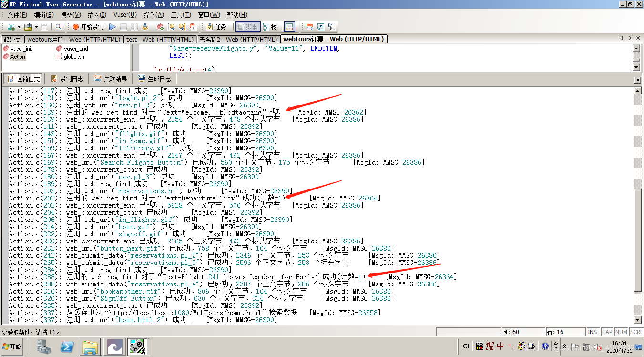Click the Find (binoculars) toolbar icon
The height and width of the screenshot is (357, 644).
click(x=59, y=27)
